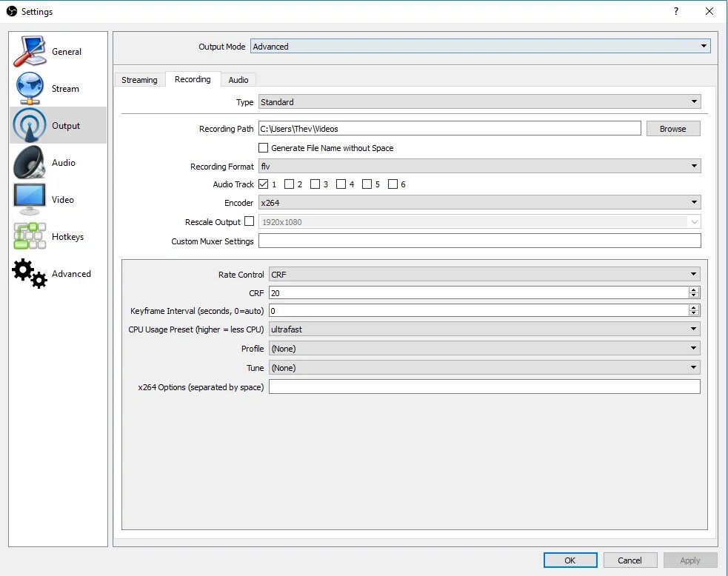728x576 pixels.
Task: Decrease Keyframe Interval with down arrow
Action: 694,313
